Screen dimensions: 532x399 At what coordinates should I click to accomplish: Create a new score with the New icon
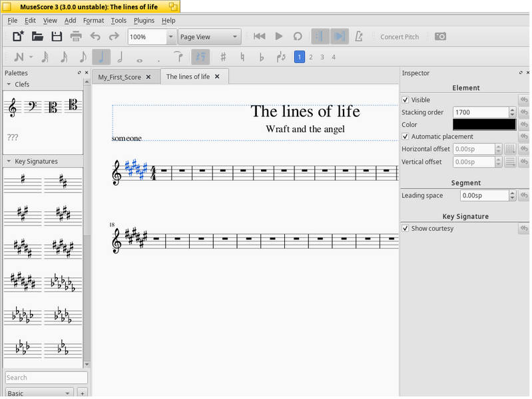[18, 37]
